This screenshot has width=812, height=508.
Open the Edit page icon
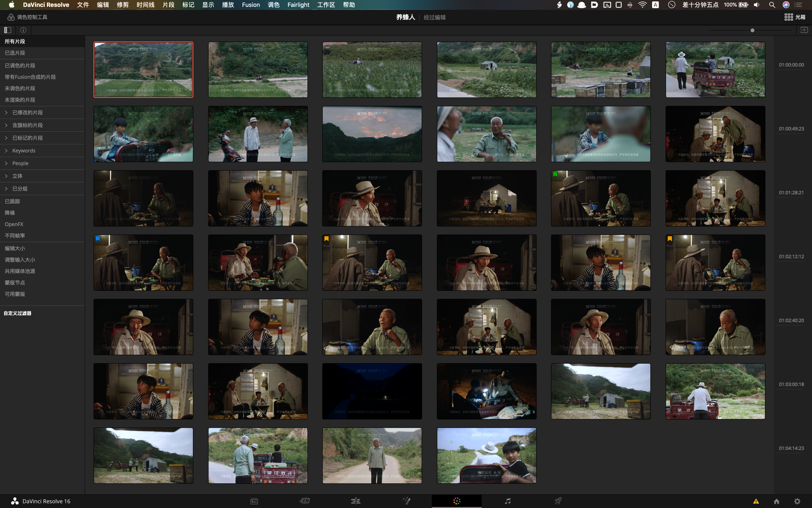(x=356, y=501)
